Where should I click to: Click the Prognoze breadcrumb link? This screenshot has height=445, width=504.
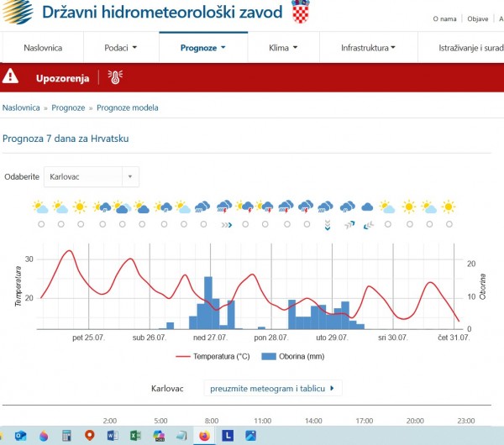68,107
